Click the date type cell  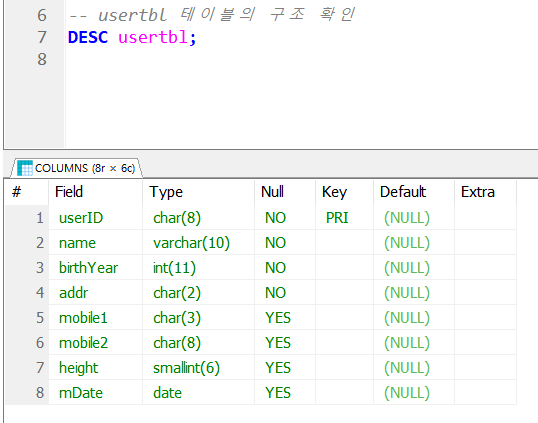click(x=198, y=393)
